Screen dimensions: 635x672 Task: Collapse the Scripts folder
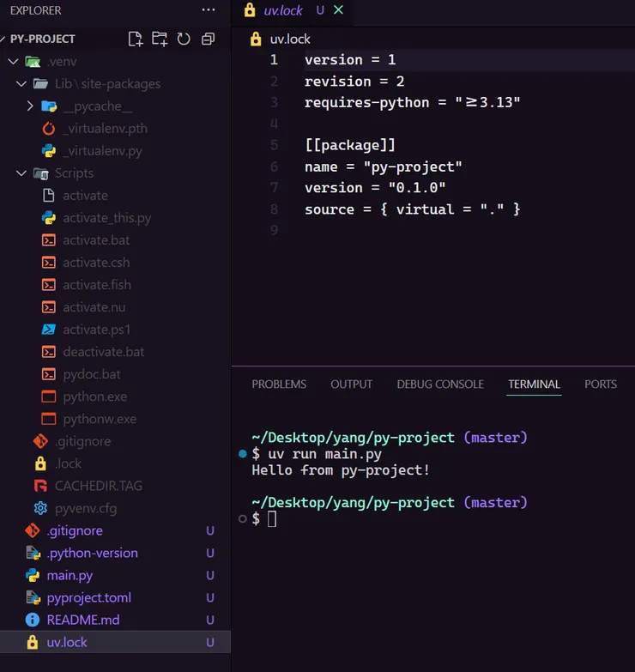point(21,173)
